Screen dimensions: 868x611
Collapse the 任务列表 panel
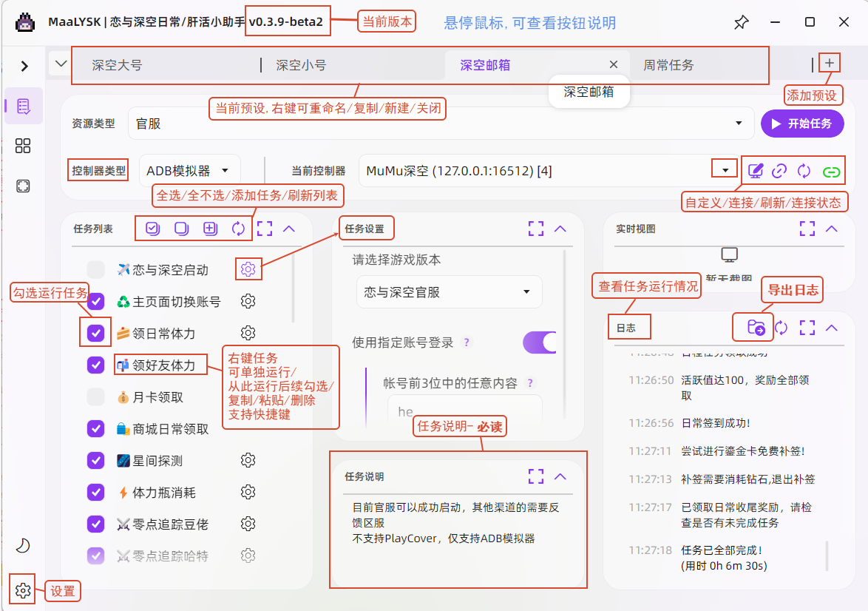point(289,229)
